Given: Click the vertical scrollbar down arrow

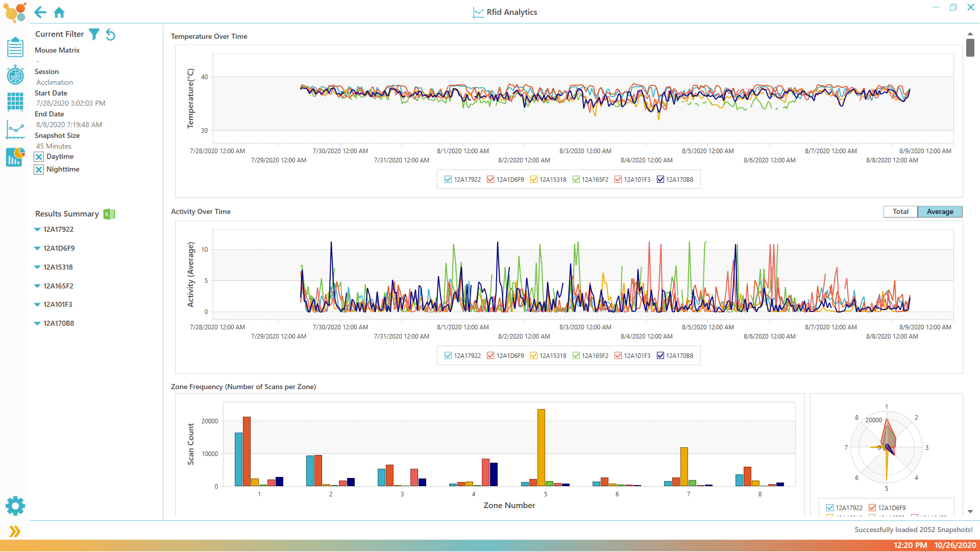Looking at the screenshot, I should point(970,511).
